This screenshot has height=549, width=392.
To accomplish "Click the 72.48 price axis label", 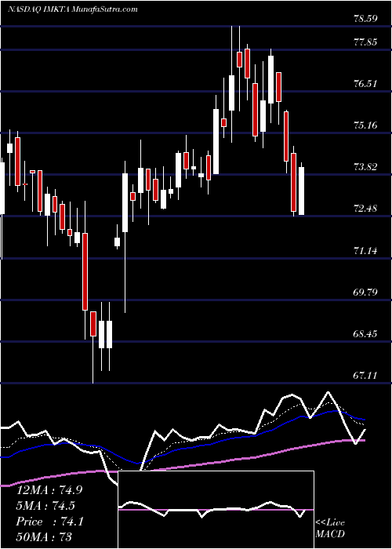I will pyautogui.click(x=365, y=209).
